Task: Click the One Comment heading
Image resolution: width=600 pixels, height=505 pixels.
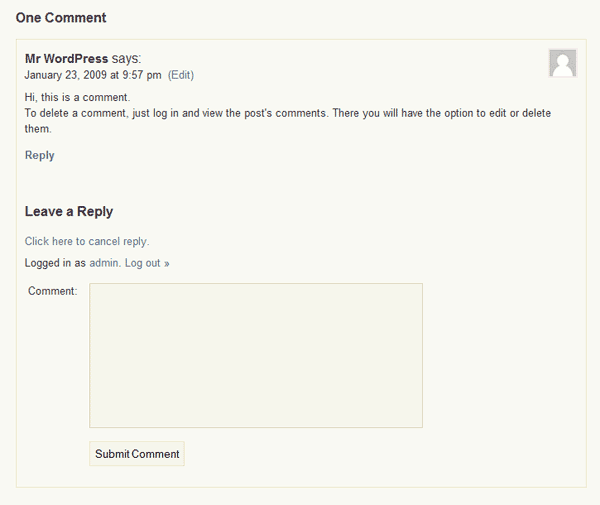Action: click(61, 18)
